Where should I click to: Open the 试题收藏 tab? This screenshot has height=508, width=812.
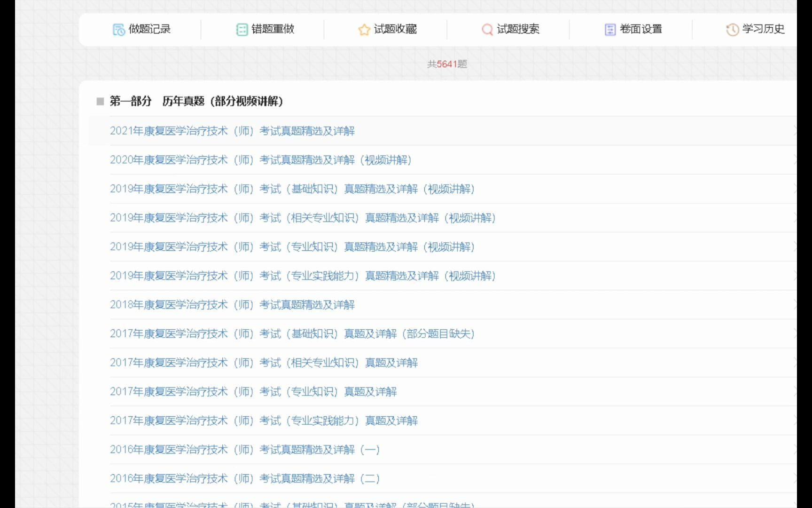pos(388,29)
